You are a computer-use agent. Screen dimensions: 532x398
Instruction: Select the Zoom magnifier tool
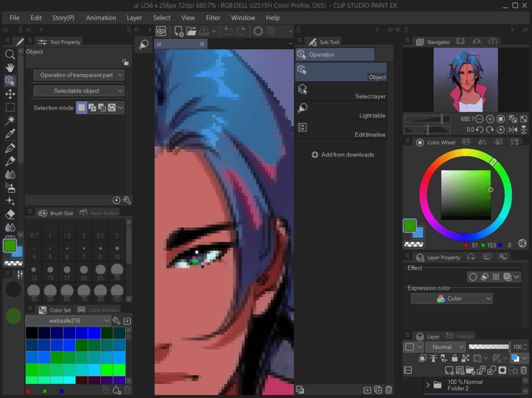10,54
